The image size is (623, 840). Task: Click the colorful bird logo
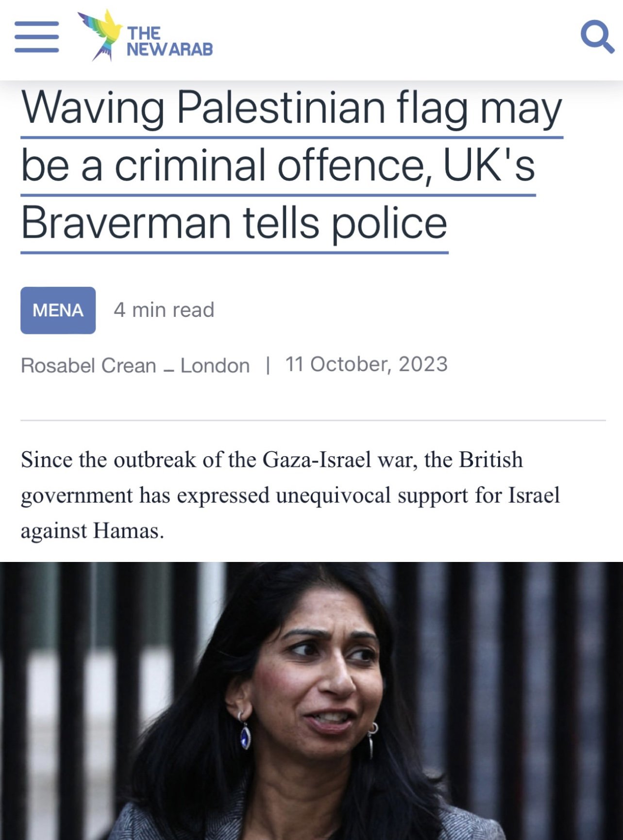[101, 35]
